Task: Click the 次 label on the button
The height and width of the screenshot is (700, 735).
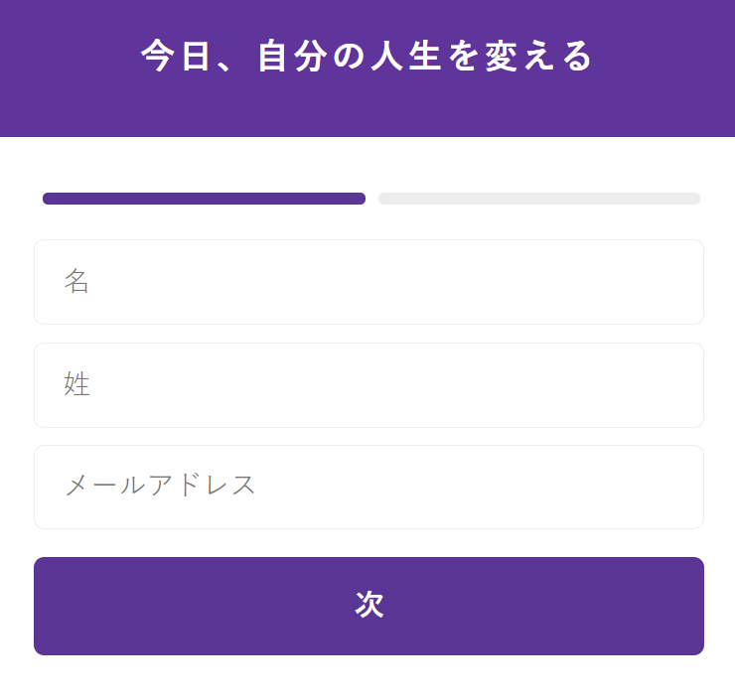Action: [x=369, y=605]
